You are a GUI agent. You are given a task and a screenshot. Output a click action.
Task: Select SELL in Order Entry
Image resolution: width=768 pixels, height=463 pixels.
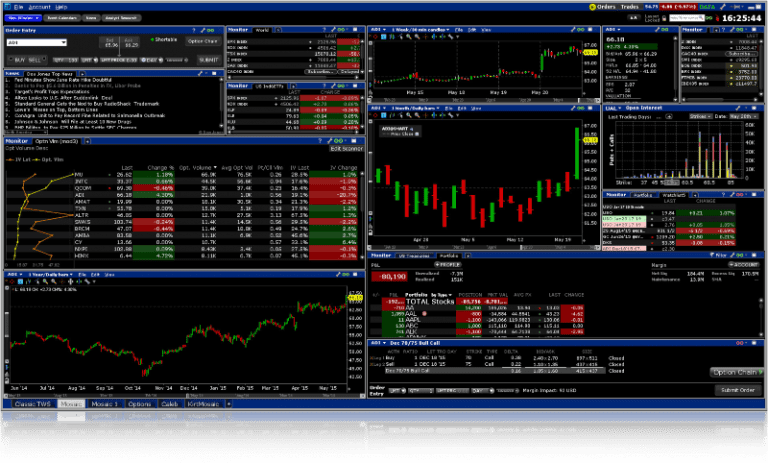pos(34,60)
